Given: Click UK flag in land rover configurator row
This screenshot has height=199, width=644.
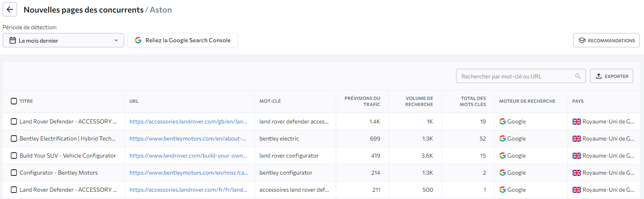Looking at the screenshot, I should (577, 156).
